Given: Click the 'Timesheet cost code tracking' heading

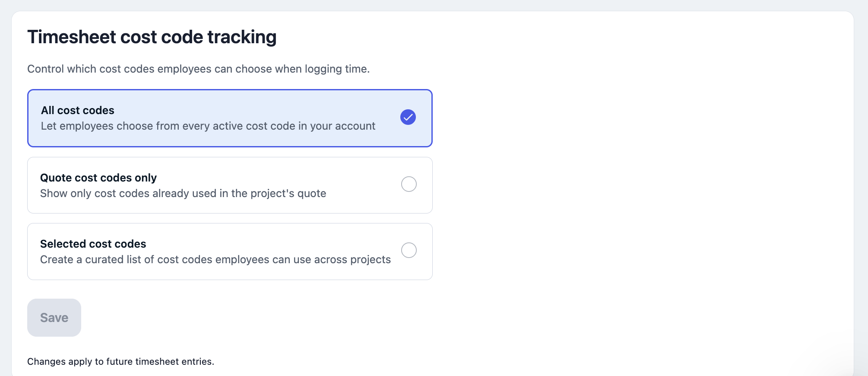Looking at the screenshot, I should 152,37.
